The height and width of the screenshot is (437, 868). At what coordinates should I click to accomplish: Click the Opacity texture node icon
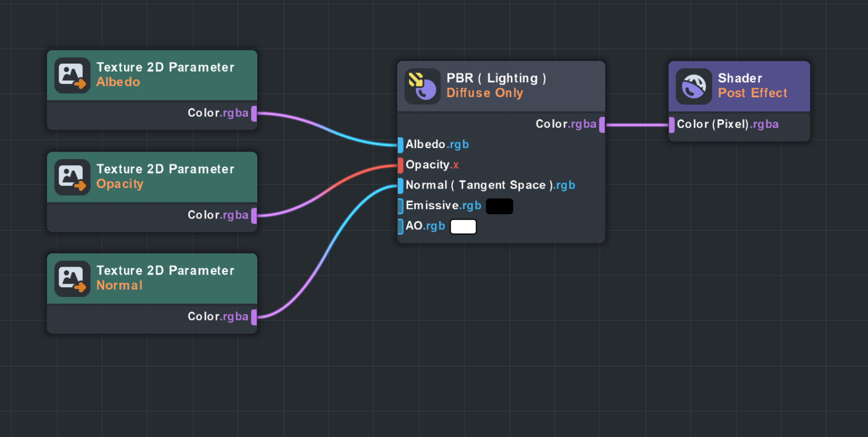72,177
